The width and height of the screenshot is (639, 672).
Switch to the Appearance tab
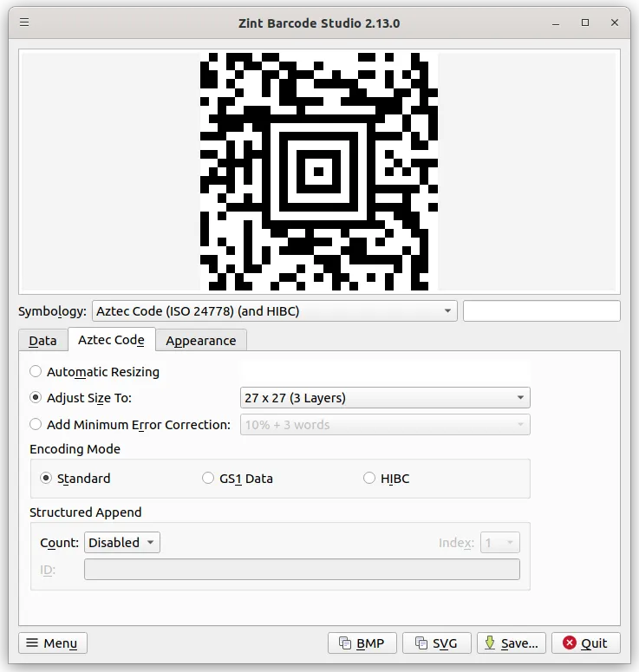coord(200,341)
